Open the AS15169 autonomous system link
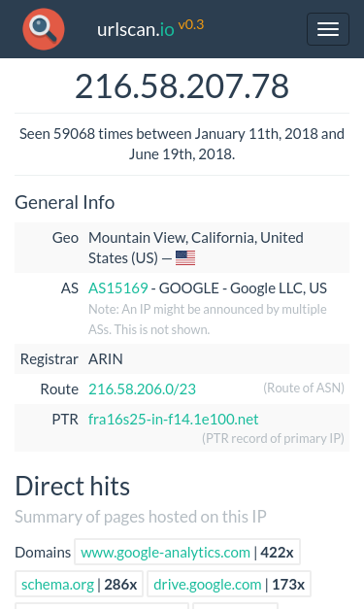364x609 pixels. pyautogui.click(x=118, y=288)
